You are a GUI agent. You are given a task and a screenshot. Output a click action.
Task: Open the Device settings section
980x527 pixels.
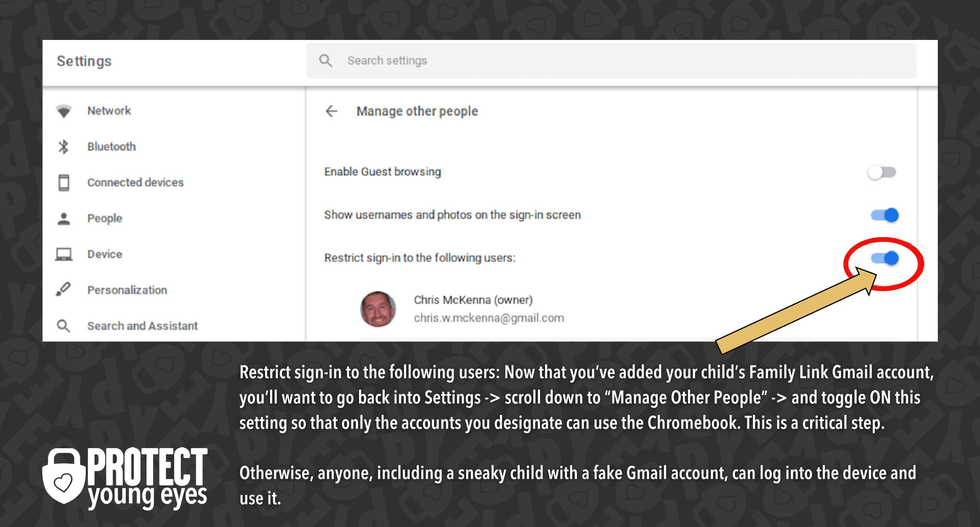105,254
